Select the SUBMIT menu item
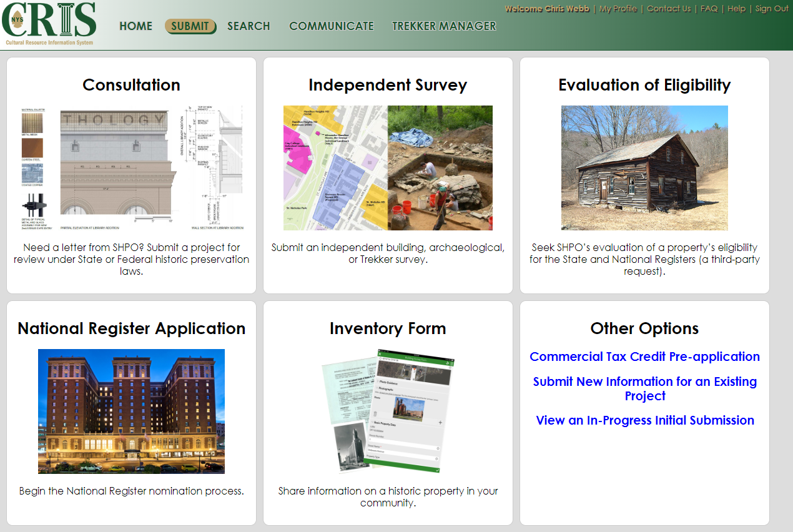This screenshot has height=532, width=793. [x=190, y=26]
